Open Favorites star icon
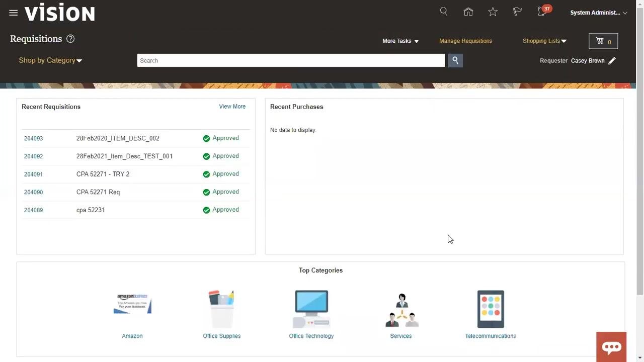The width and height of the screenshot is (644, 362). pos(493,12)
